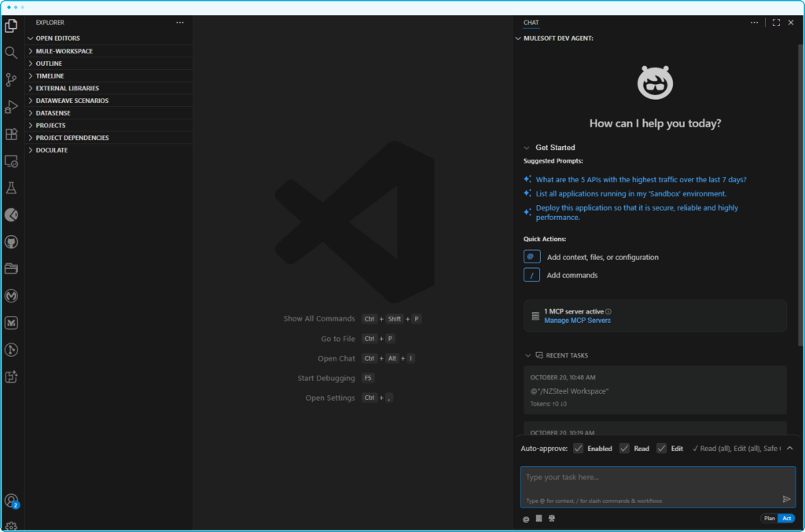Screen dimensions: 805x532
Task: Click the agent face icon below input
Action: tap(552, 519)
